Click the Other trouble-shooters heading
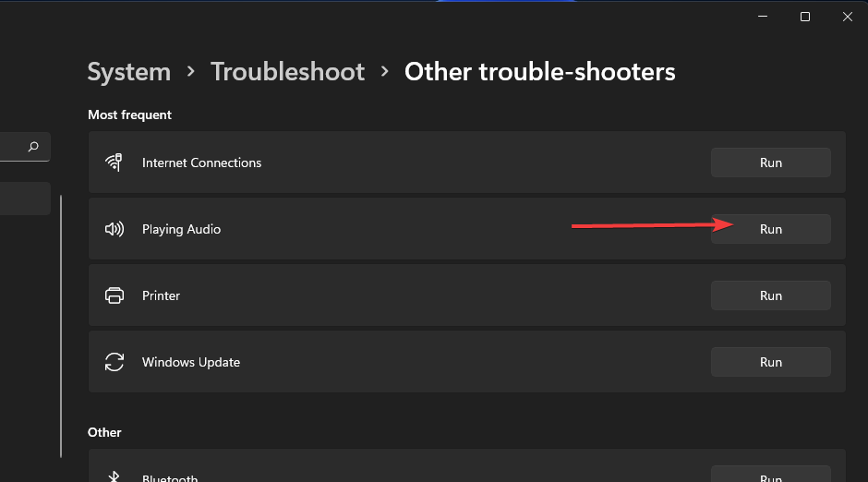 pyautogui.click(x=539, y=72)
